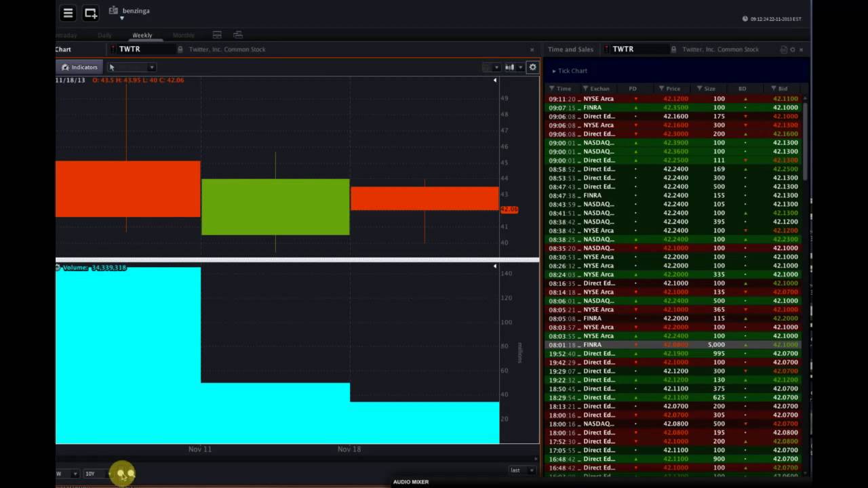Select the 08:01:18 FINRA 5,000 row
The height and width of the screenshot is (488, 868).
(674, 345)
